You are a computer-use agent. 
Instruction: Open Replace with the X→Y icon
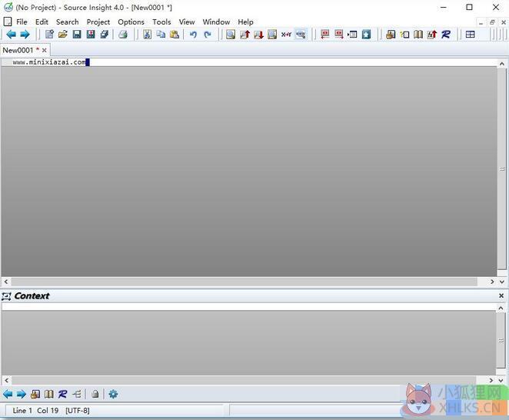coord(286,34)
